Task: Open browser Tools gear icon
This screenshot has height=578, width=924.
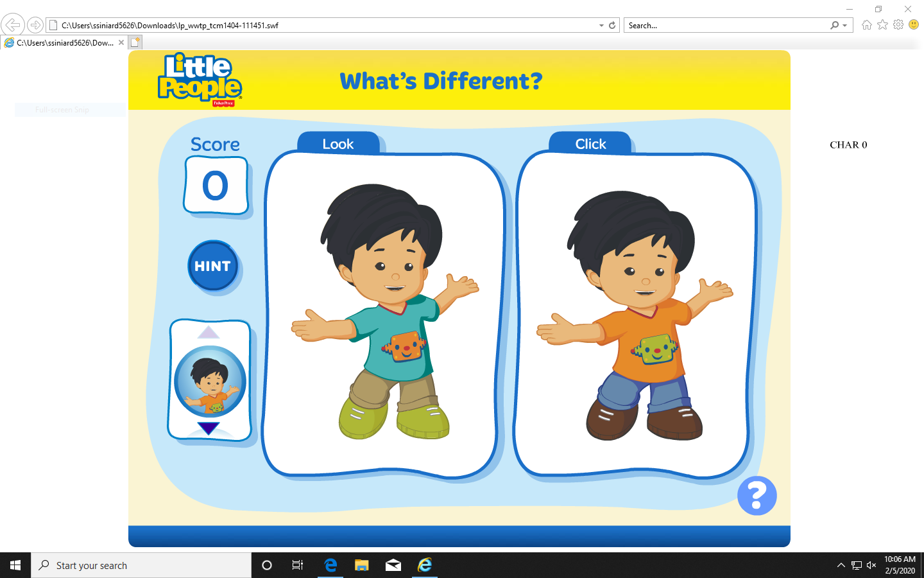Action: [898, 25]
